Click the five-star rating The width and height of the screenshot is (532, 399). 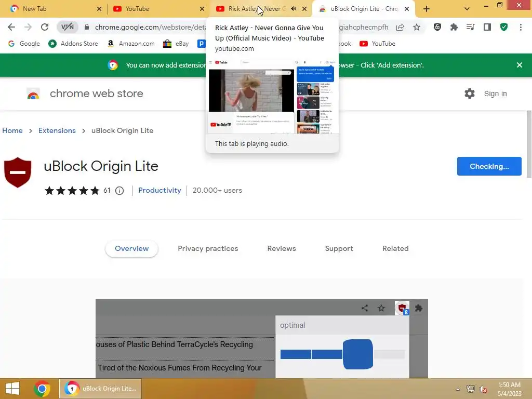[x=72, y=191]
